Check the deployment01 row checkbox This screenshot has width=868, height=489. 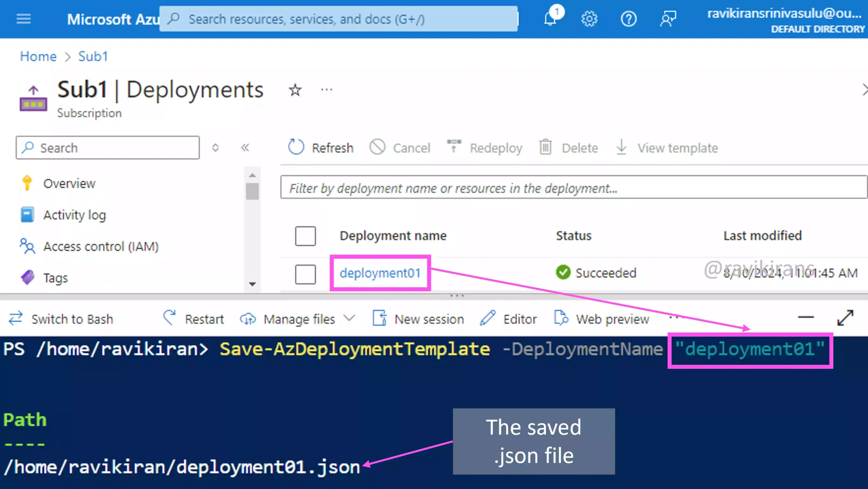305,274
